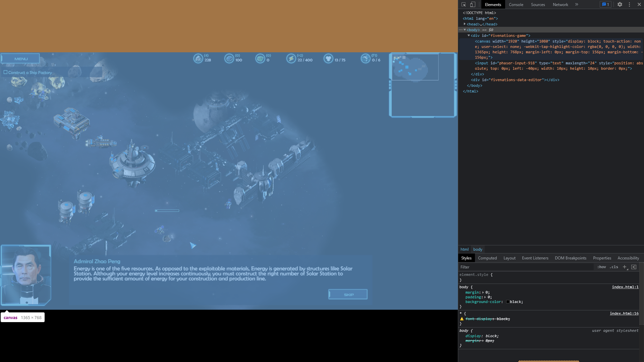
Task: Open DevTools settings gear
Action: tap(620, 5)
